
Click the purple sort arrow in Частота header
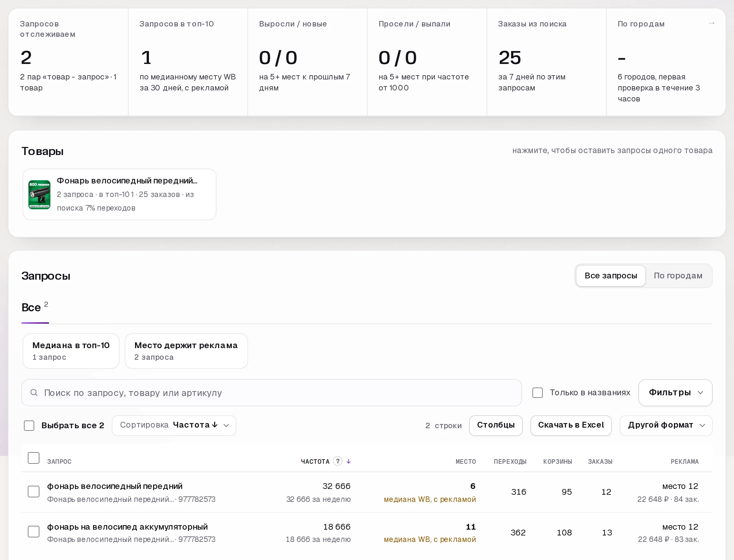click(x=349, y=461)
